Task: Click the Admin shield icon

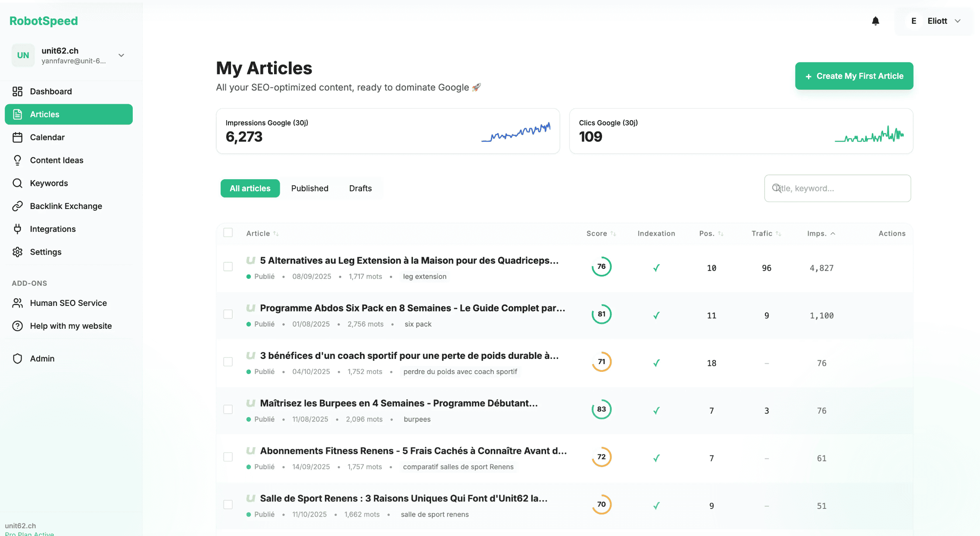Action: pos(17,358)
